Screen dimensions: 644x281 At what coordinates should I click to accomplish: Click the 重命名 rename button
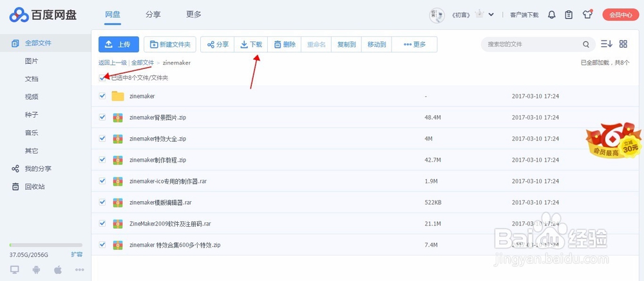(316, 44)
